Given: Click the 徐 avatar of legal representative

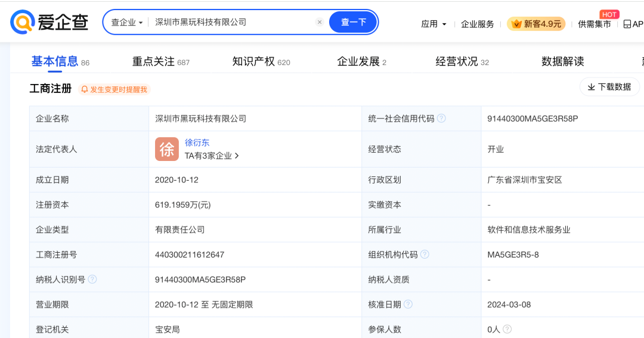Looking at the screenshot, I should (x=167, y=149).
